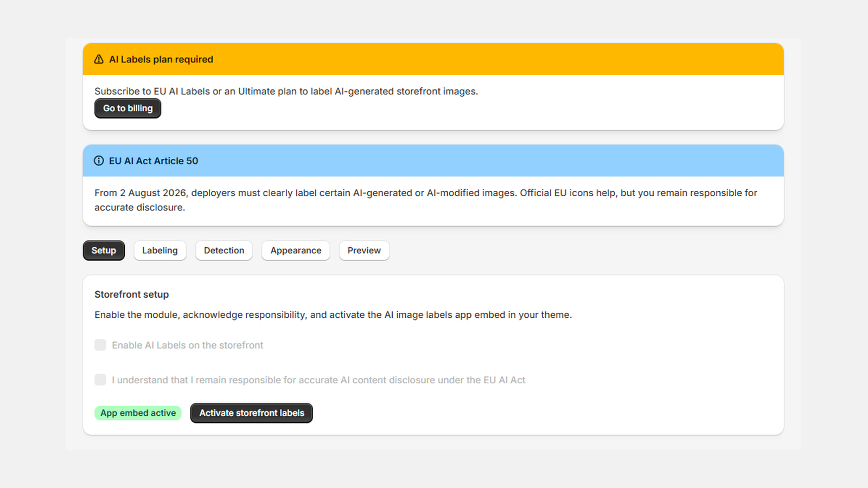Click the 'I understand that I remain responsible' label

pyautogui.click(x=318, y=380)
